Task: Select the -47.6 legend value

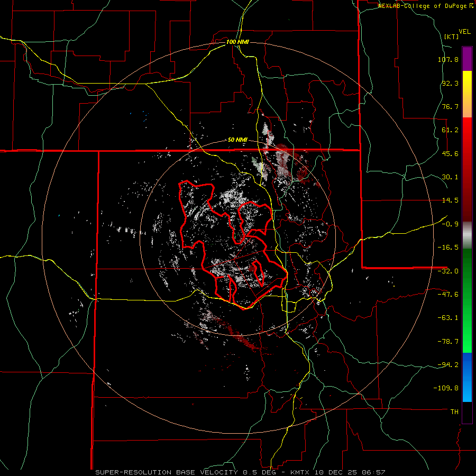Action: tap(448, 295)
